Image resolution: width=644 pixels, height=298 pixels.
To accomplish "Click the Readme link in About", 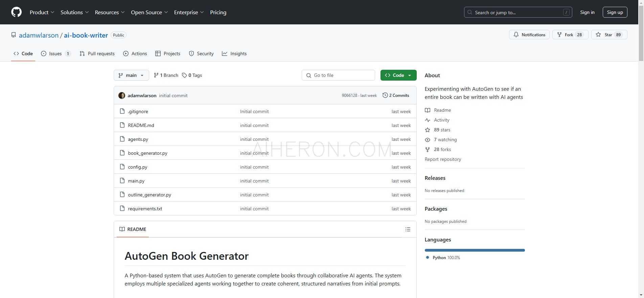I will pos(438,110).
